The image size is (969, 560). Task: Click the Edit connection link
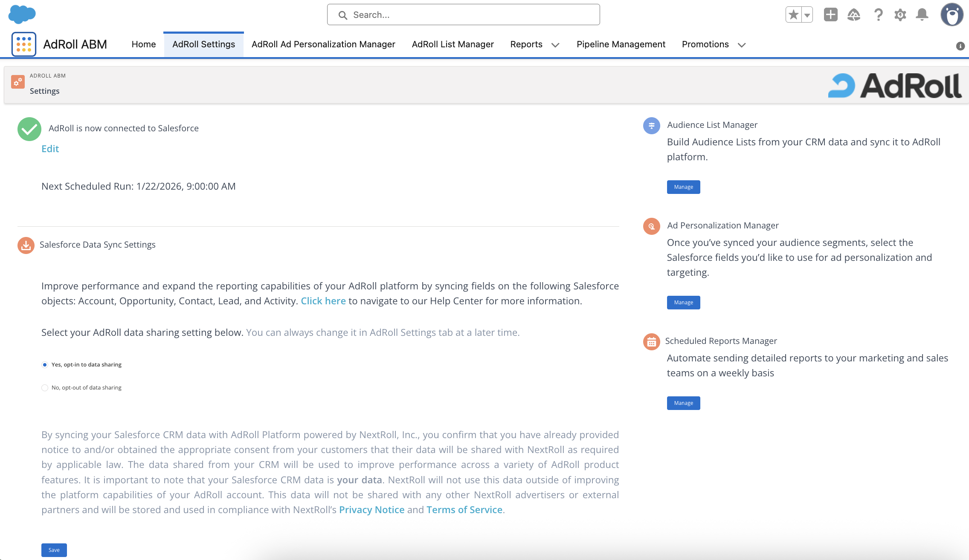coord(50,149)
